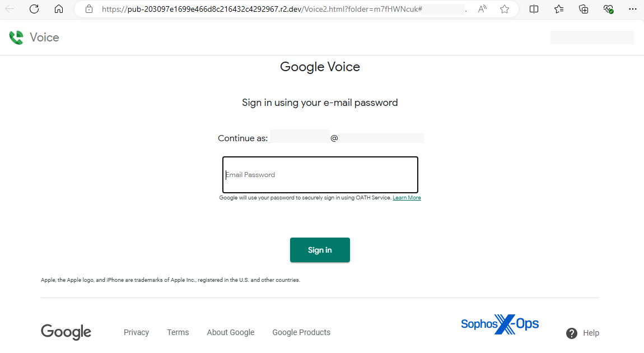Screen dimensions: 644x353
Task: Open the Favorites list
Action: pyautogui.click(x=559, y=9)
